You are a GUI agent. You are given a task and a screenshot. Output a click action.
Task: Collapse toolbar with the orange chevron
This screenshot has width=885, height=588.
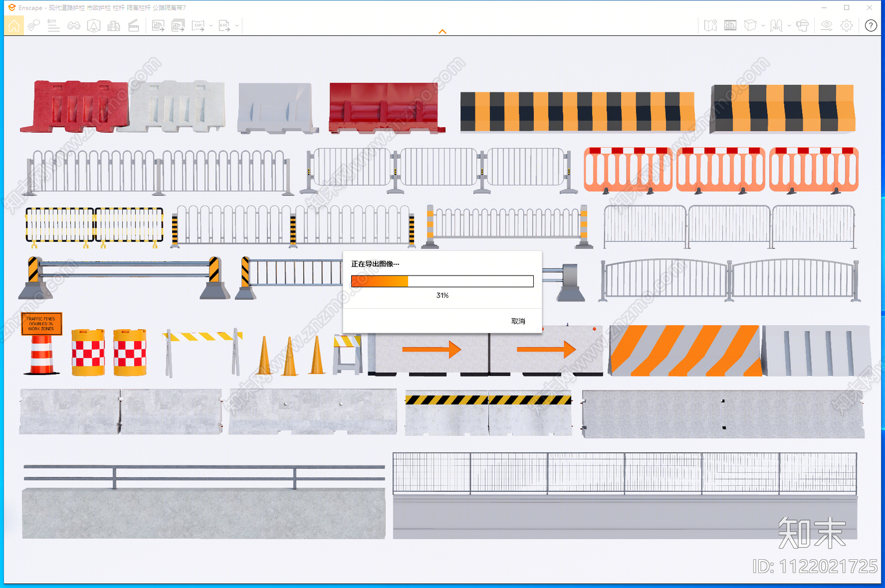tap(442, 32)
